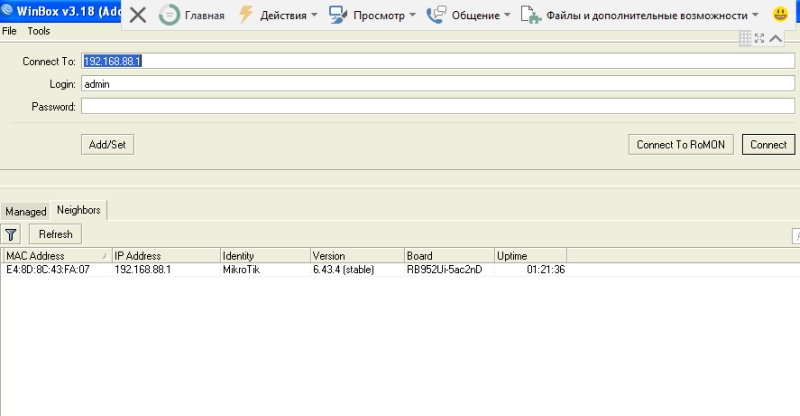This screenshot has height=416, width=800.
Task: Click the Refresh button
Action: coord(56,234)
